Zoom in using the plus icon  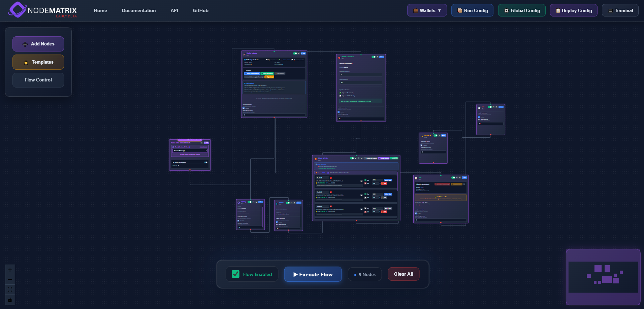[10, 270]
